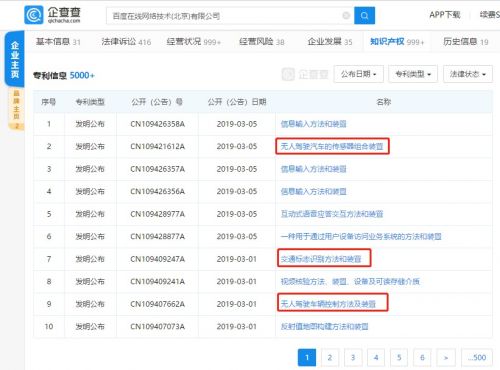Click date 2019-03-01 in row 10
Viewport: 500px width, 370px height.
tap(237, 326)
